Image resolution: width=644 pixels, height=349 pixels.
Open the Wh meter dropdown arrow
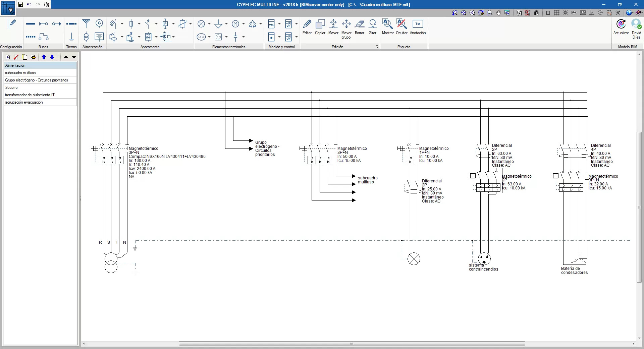click(x=279, y=24)
